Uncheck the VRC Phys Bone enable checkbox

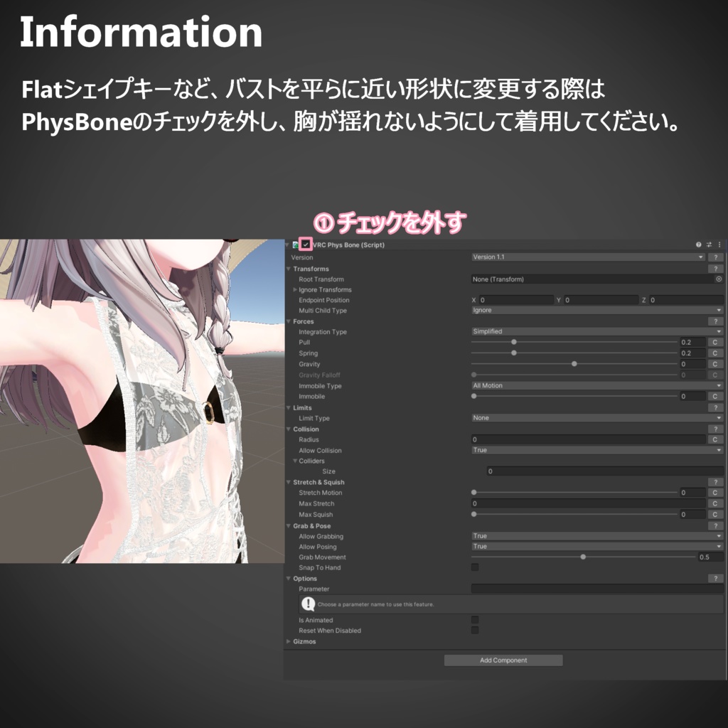306,245
